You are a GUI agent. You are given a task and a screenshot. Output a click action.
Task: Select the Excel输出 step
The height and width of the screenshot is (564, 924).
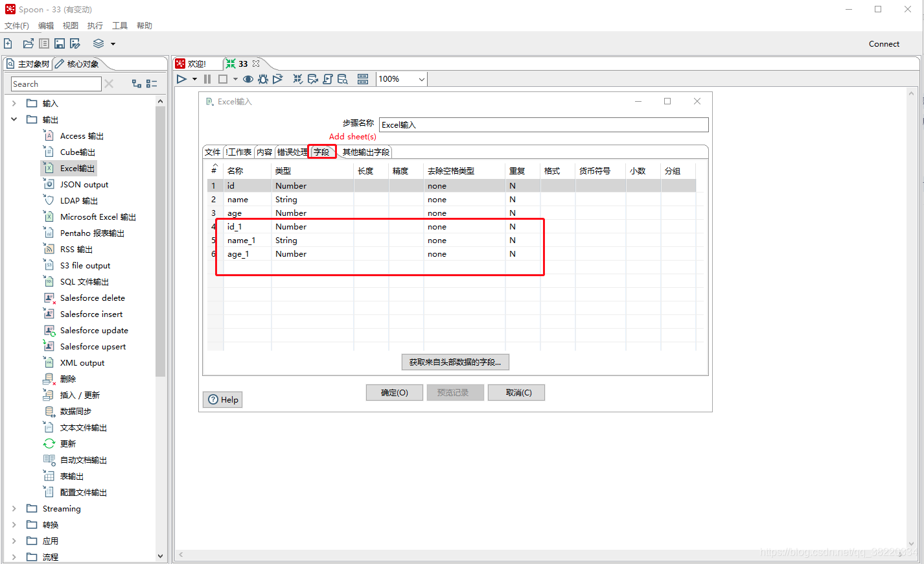(77, 168)
